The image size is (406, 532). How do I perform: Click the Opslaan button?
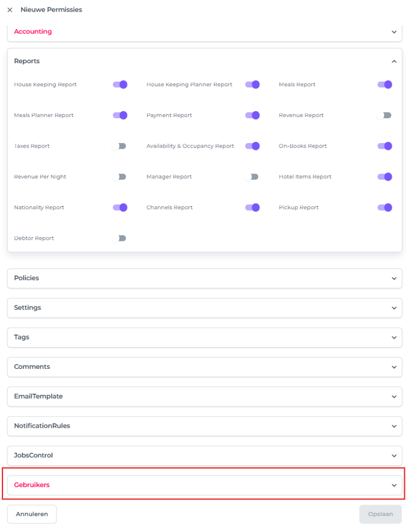(x=380, y=514)
